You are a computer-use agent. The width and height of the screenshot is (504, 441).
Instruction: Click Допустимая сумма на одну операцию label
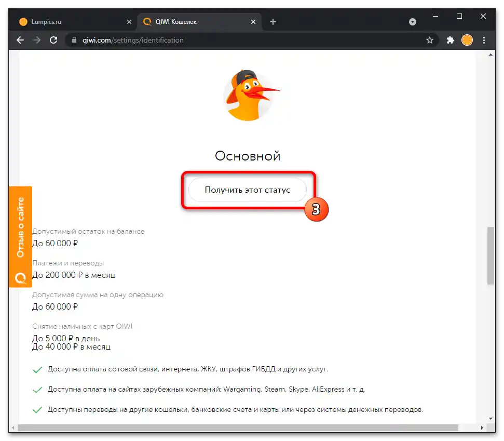[98, 295]
